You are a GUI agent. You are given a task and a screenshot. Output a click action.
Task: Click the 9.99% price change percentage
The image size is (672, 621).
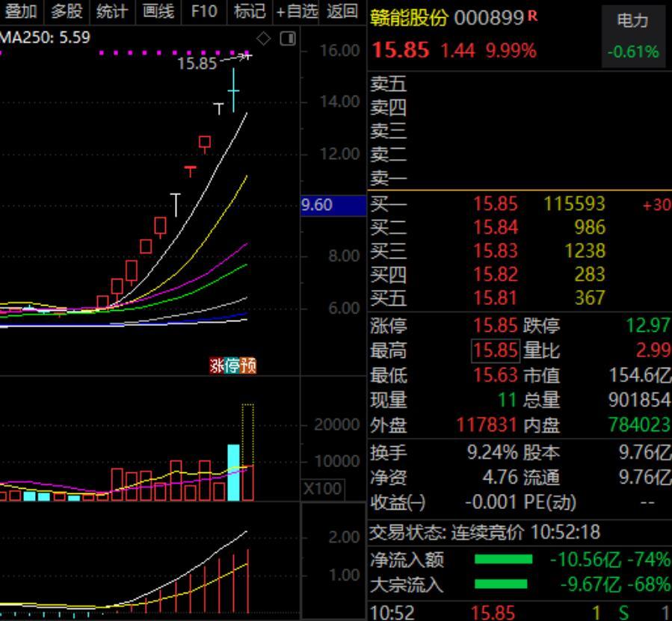[511, 51]
